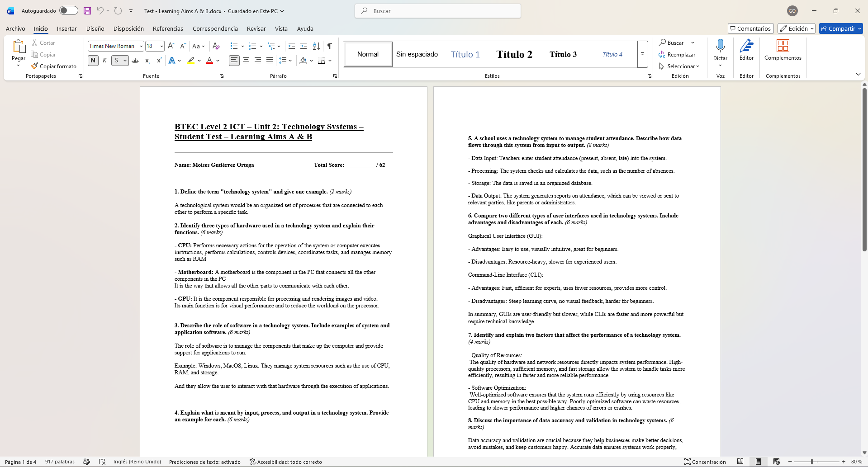This screenshot has height=467, width=868.
Task: Clear all formatting with eraser icon
Action: pos(216,46)
